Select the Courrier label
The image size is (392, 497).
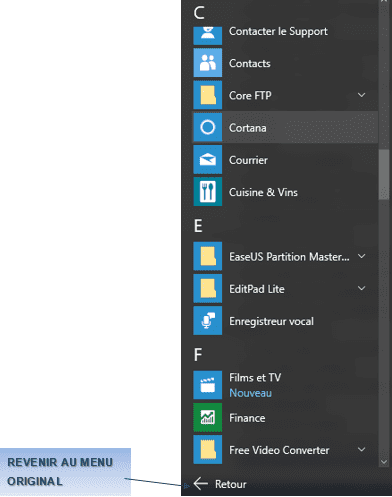248,160
